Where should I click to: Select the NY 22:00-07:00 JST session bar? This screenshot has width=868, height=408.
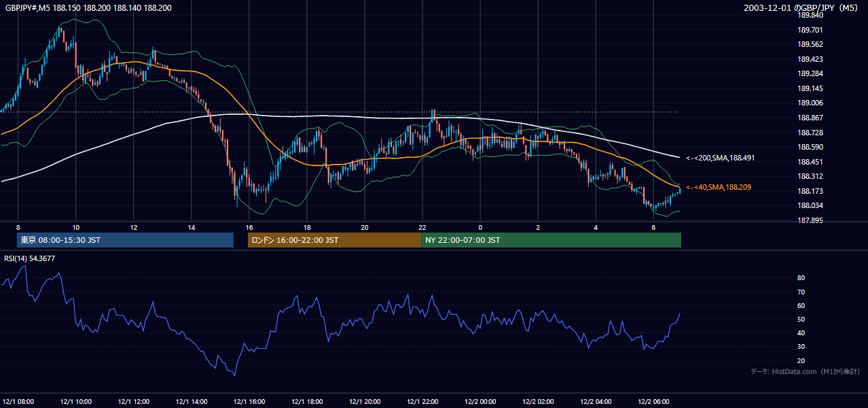[x=551, y=240]
